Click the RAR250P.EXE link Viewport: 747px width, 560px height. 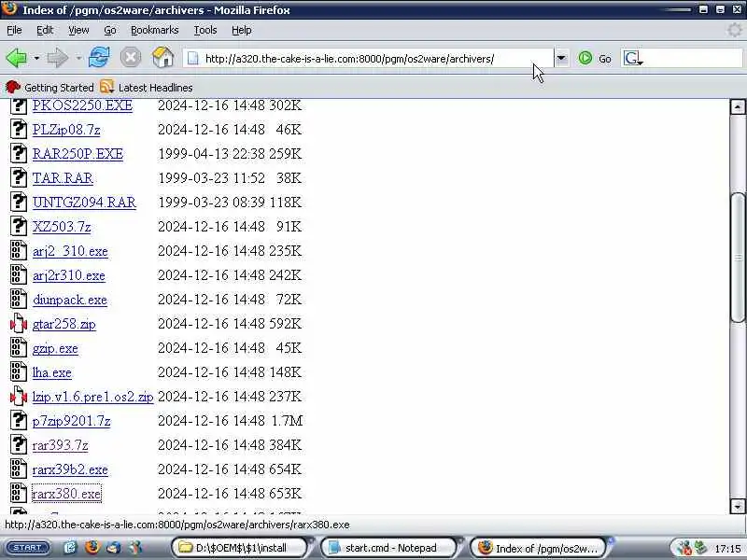click(78, 154)
